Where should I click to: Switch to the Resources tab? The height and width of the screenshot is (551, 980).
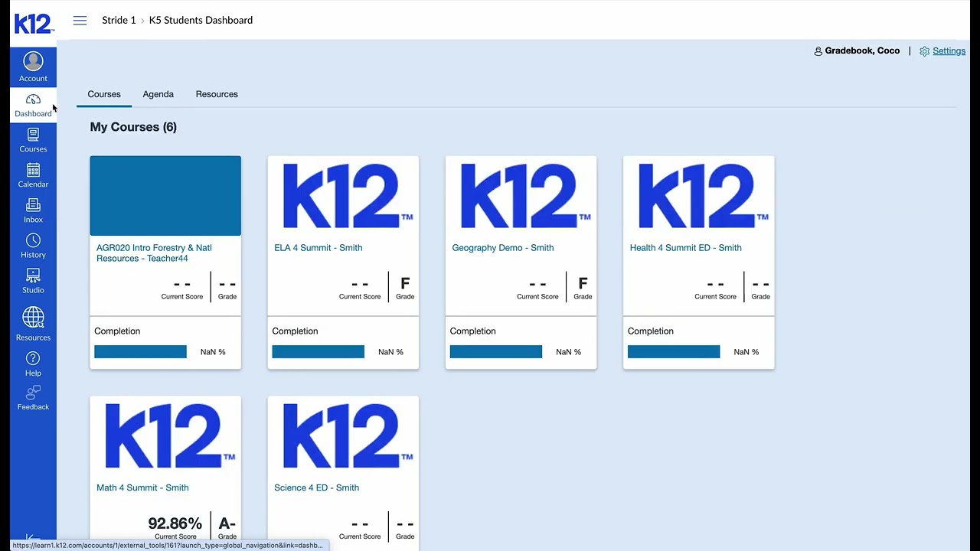click(x=217, y=94)
